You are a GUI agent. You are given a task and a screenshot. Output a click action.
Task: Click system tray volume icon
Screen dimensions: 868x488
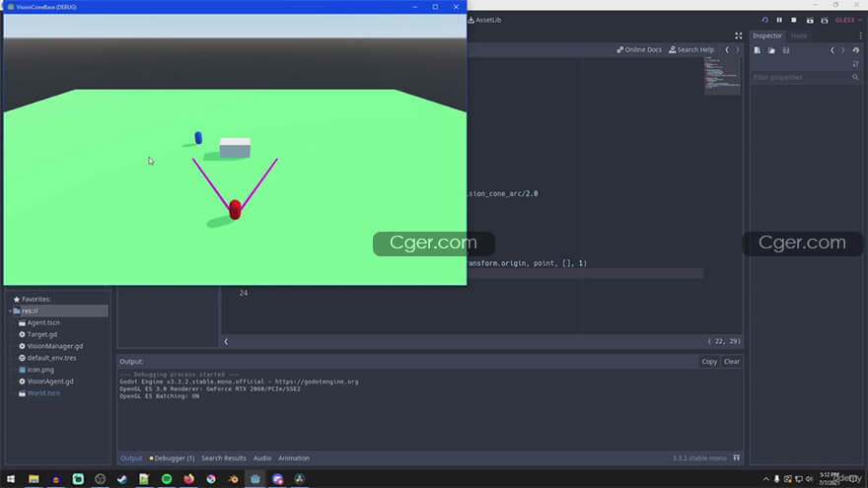click(810, 479)
